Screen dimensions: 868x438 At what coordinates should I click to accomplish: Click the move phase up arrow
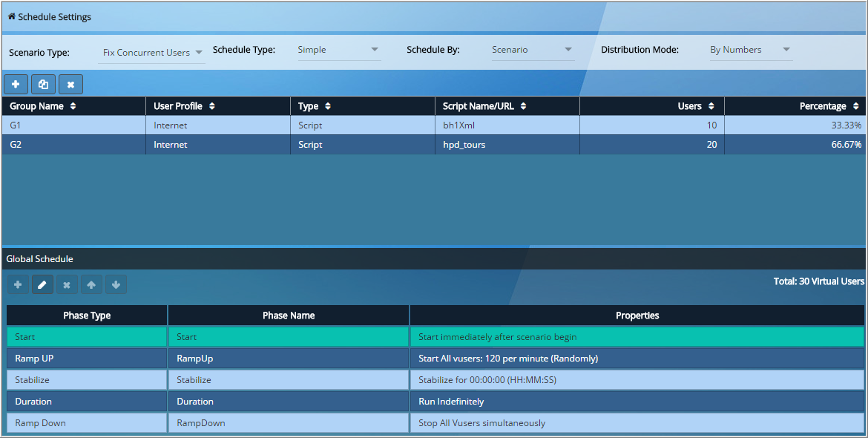coord(91,284)
